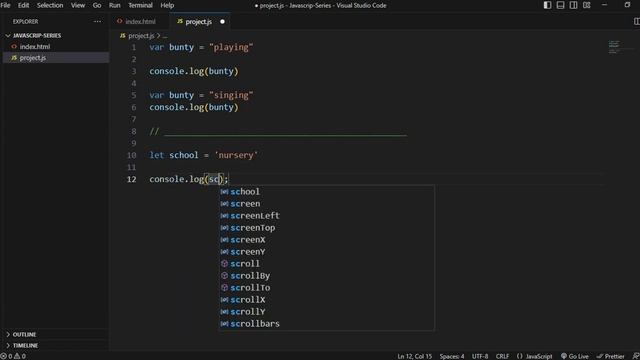Open Explorer more actions ellipsis

(97, 21)
